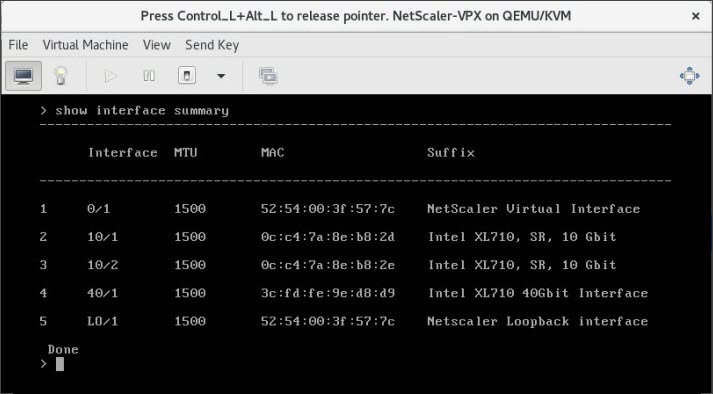Click the LO/1 loopback interface row
The image size is (713, 394).
344,321
